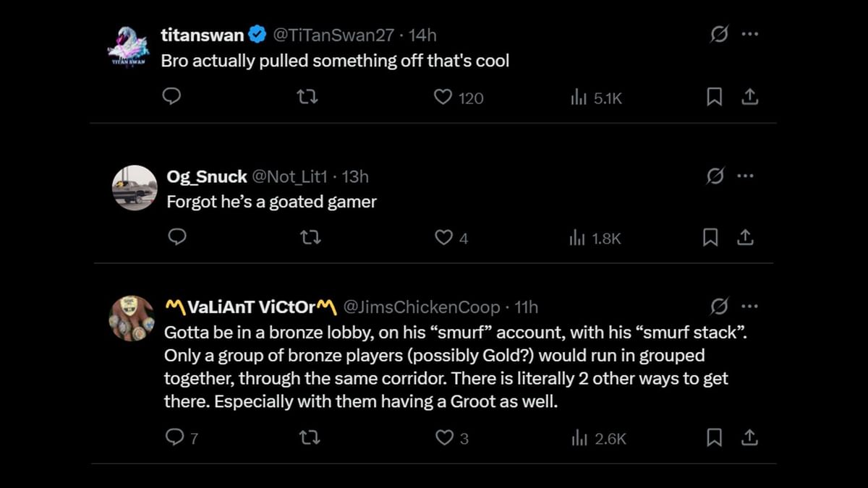Share Og_Snuck's tweet
Screen dimensions: 868x488
[x=745, y=237]
